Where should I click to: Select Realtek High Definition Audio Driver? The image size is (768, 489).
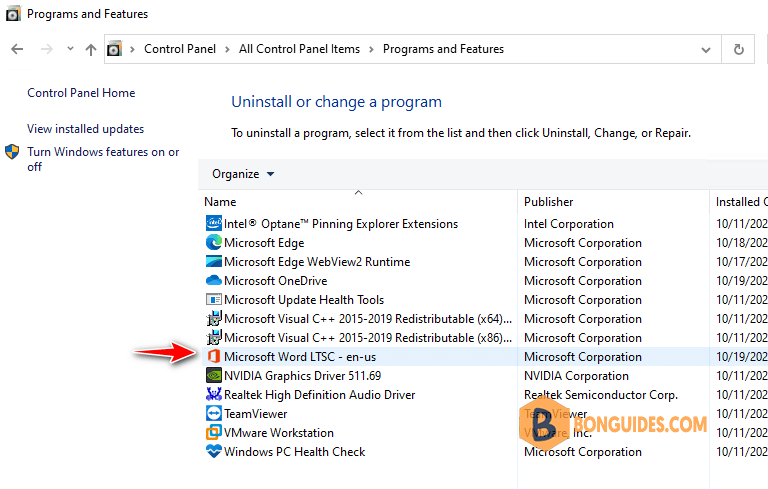[x=319, y=395]
